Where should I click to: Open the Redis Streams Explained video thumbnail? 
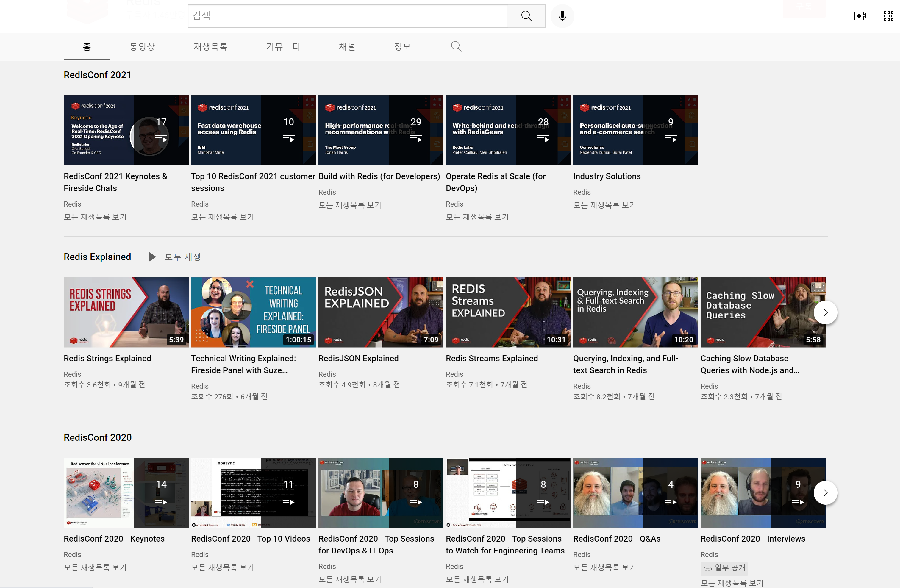tap(508, 312)
